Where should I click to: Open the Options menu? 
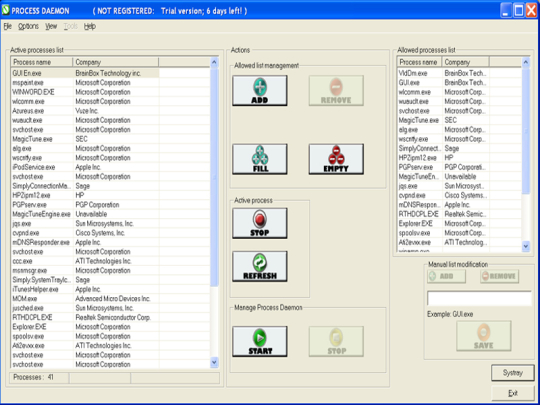[x=28, y=26]
